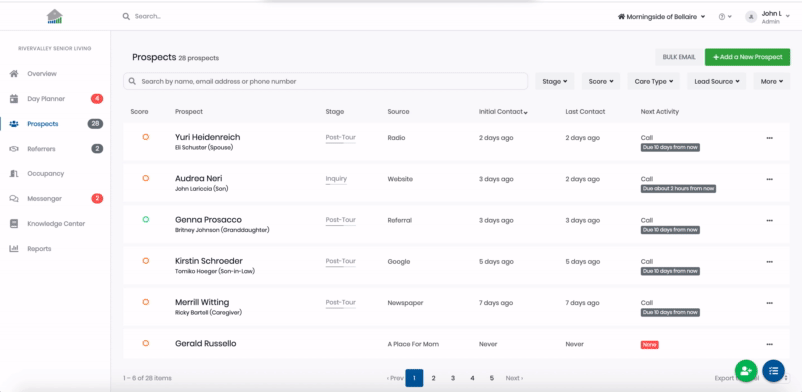Open three-dot menu for Genna Prosacco row
Viewport: 802px width, 392px height.
pos(769,220)
